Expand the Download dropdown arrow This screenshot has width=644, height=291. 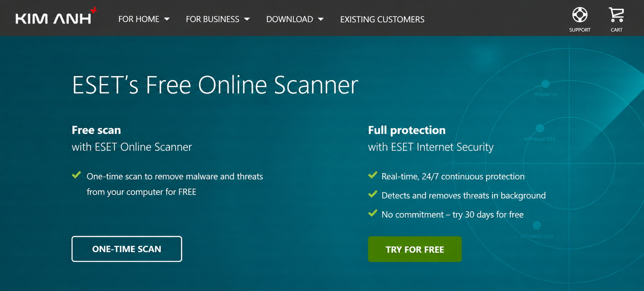(321, 19)
